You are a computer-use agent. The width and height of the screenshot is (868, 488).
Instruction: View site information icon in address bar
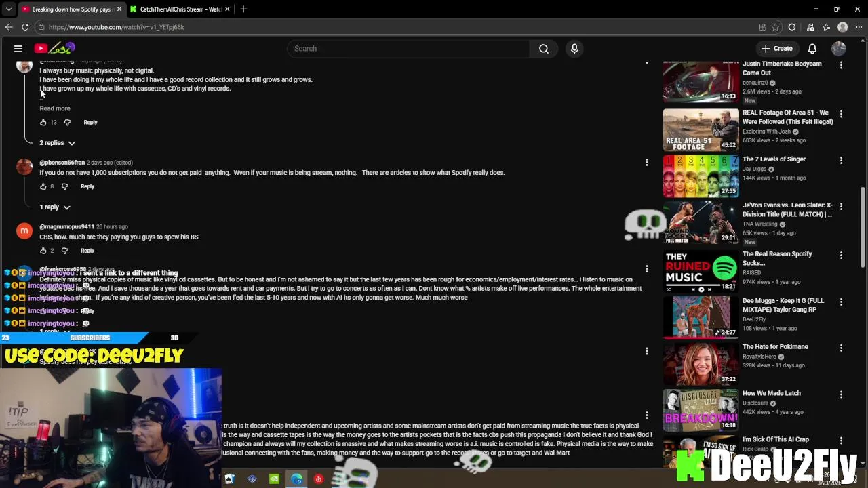tap(41, 27)
